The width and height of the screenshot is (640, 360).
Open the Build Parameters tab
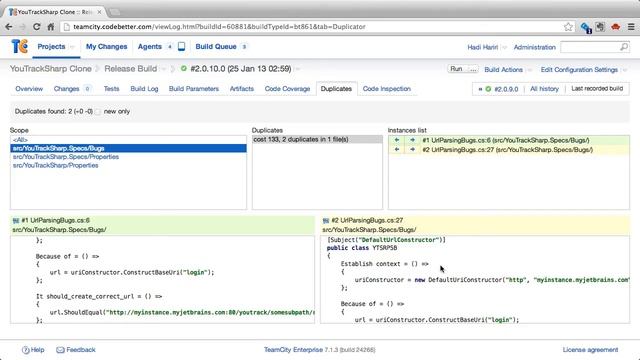194,89
